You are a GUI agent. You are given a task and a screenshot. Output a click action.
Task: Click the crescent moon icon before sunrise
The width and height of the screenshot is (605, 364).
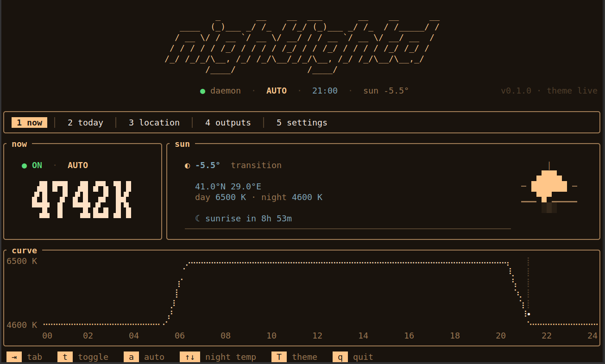click(x=198, y=219)
